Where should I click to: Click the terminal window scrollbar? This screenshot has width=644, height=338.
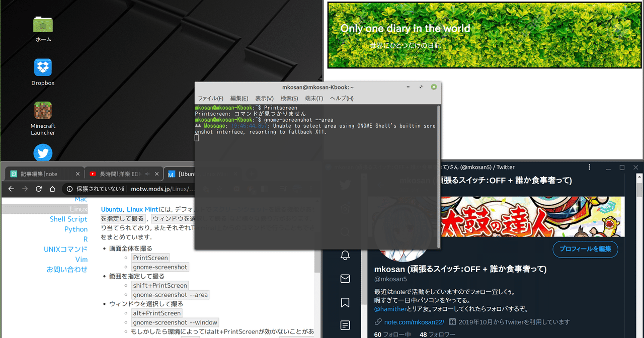439,176
